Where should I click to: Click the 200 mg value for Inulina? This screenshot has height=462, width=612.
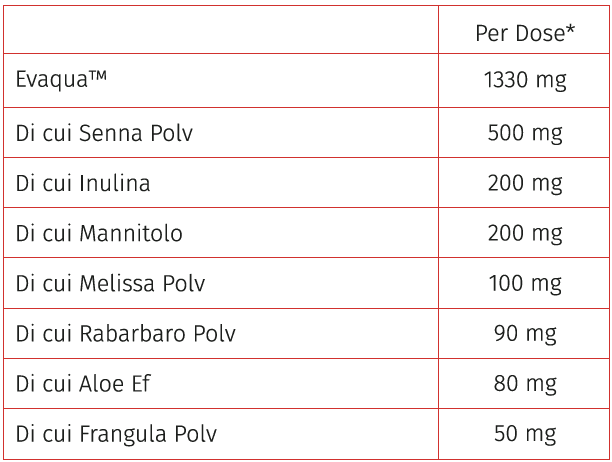click(525, 183)
